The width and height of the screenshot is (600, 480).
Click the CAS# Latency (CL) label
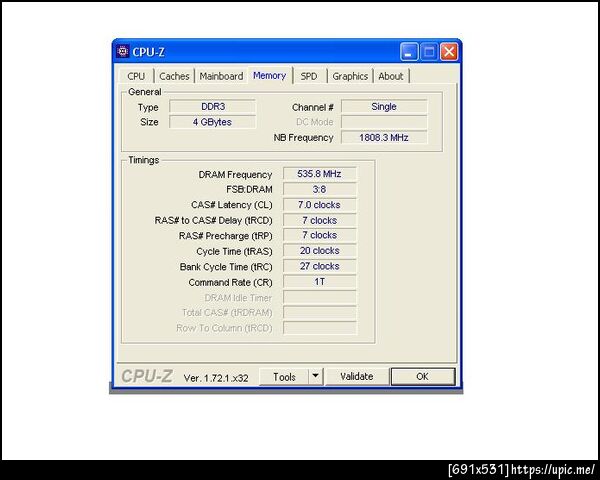point(232,205)
